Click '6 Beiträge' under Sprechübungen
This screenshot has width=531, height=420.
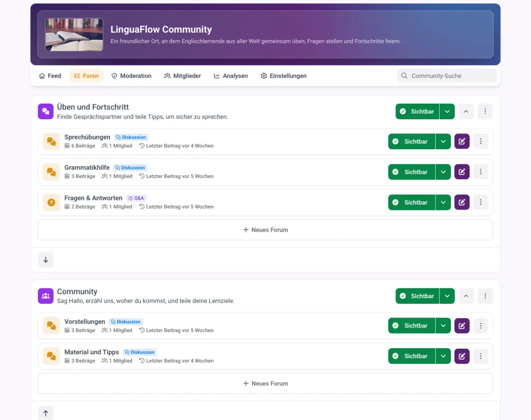(80, 146)
